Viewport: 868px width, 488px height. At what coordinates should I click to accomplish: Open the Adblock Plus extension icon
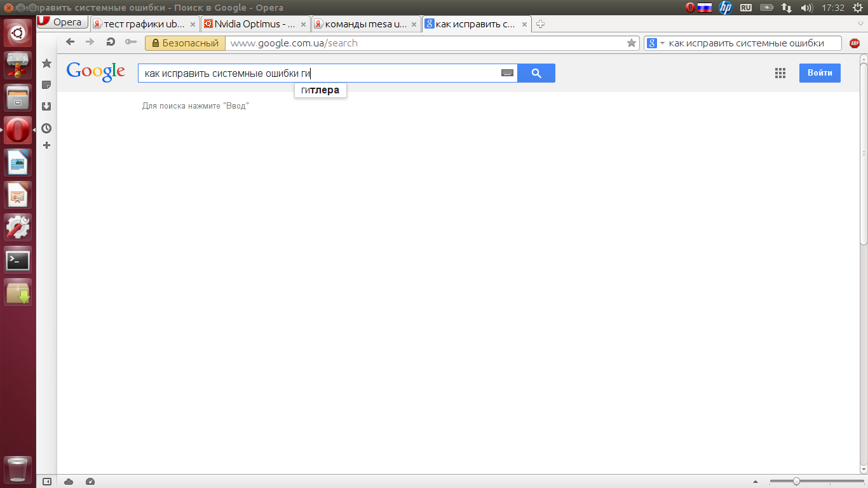pyautogui.click(x=855, y=43)
